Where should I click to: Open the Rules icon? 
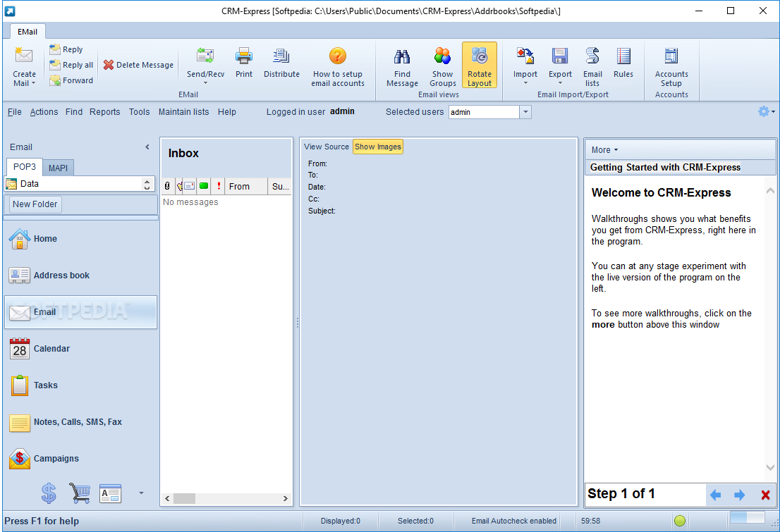pyautogui.click(x=623, y=56)
